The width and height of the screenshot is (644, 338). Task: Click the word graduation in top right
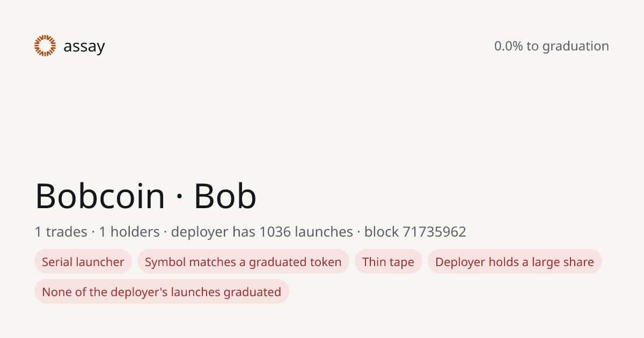tap(576, 47)
